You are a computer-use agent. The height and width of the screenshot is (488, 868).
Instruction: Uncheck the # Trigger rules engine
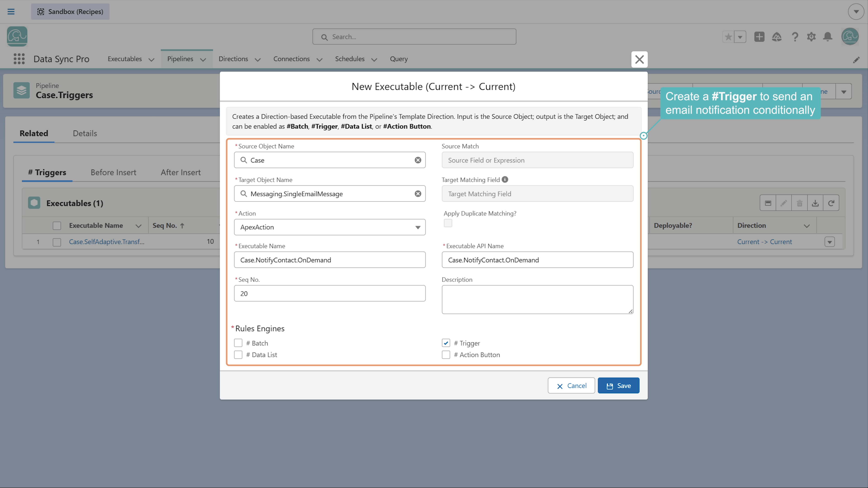446,343
